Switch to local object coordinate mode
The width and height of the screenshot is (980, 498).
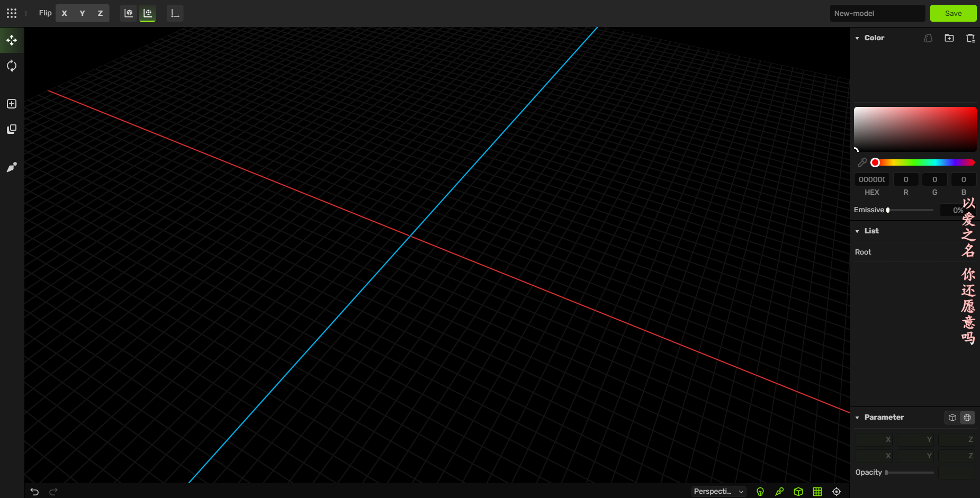click(129, 13)
